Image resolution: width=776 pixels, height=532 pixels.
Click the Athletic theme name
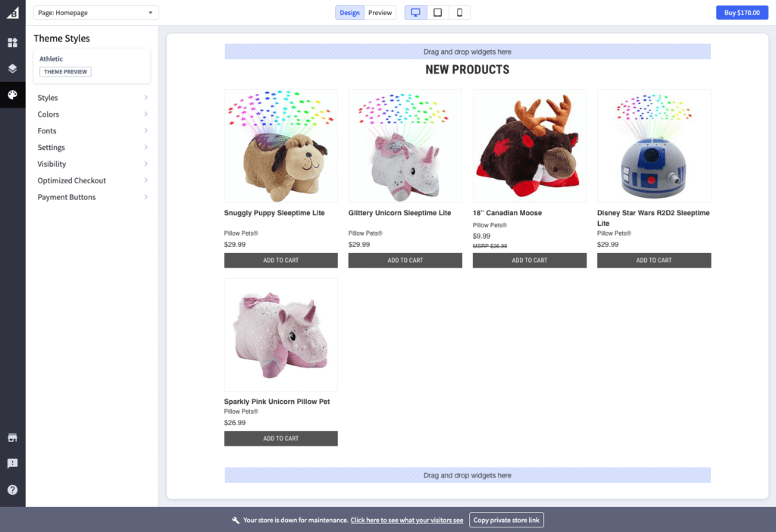(51, 59)
